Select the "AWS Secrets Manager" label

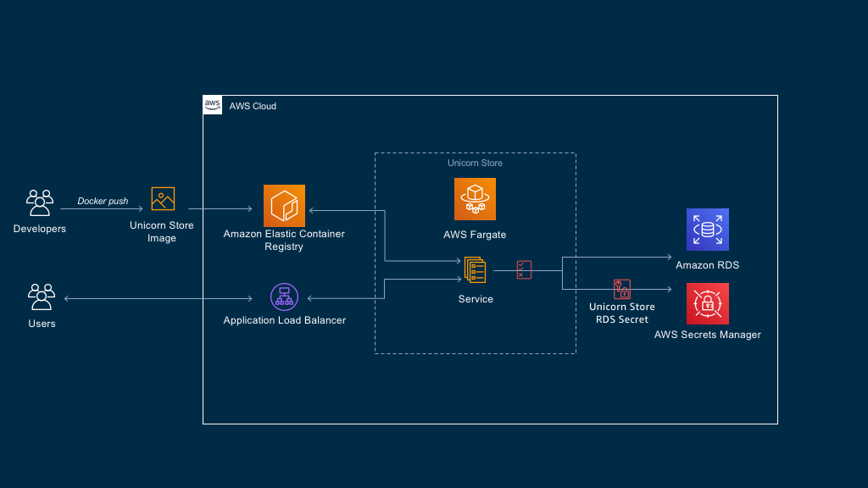(708, 335)
